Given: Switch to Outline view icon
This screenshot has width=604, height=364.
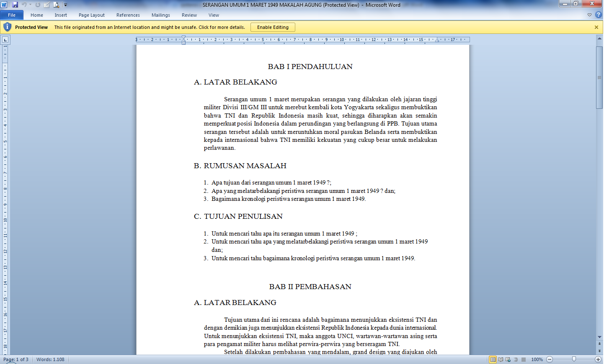Looking at the screenshot, I should pos(516,359).
